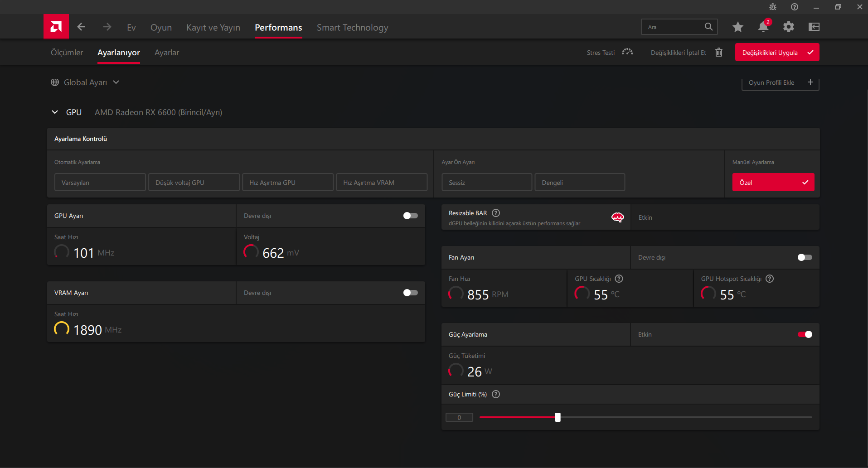Switch to the Ayarlar subtab

pyautogui.click(x=167, y=53)
